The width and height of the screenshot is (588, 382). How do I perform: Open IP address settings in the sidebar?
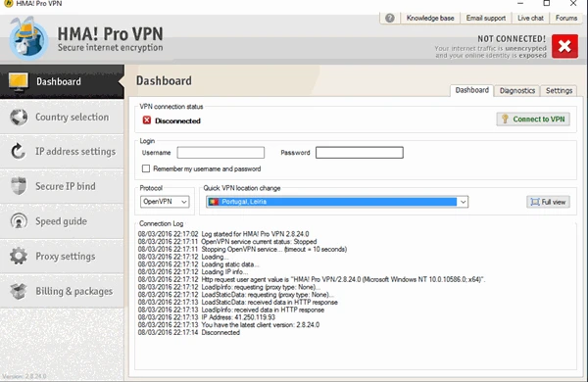point(62,152)
